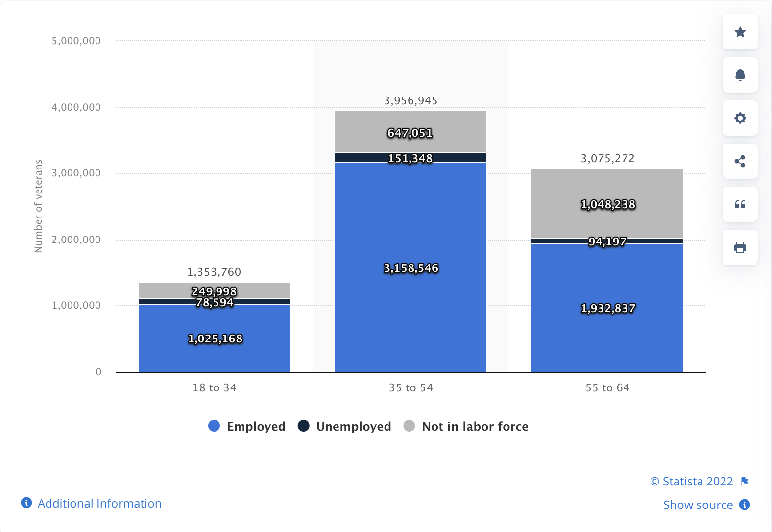The height and width of the screenshot is (532, 772).
Task: Click the blue Employed legend dot
Action: click(214, 426)
